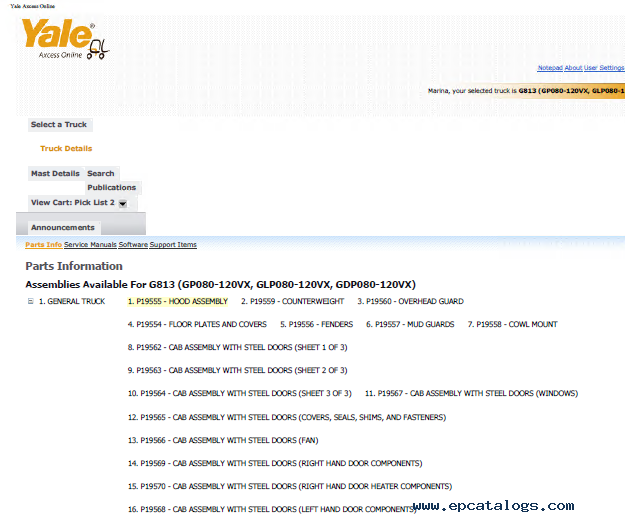Switch to Mast Details tab
625x522 pixels.
(55, 174)
